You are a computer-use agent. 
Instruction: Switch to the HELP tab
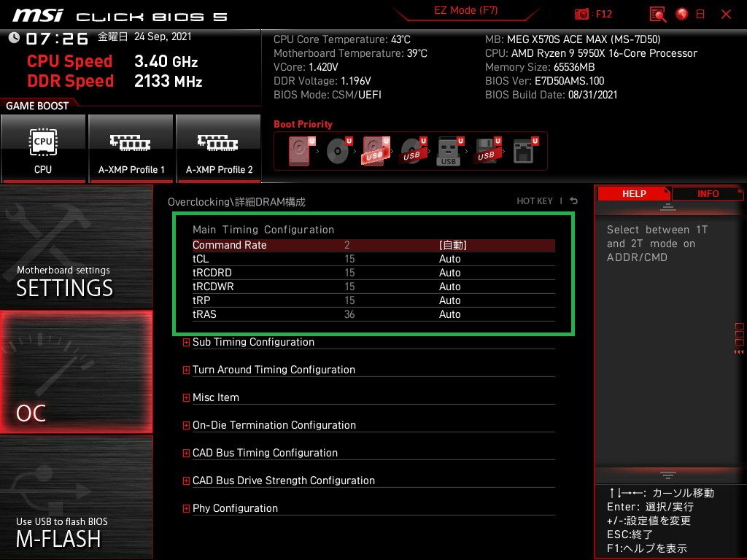tap(634, 193)
